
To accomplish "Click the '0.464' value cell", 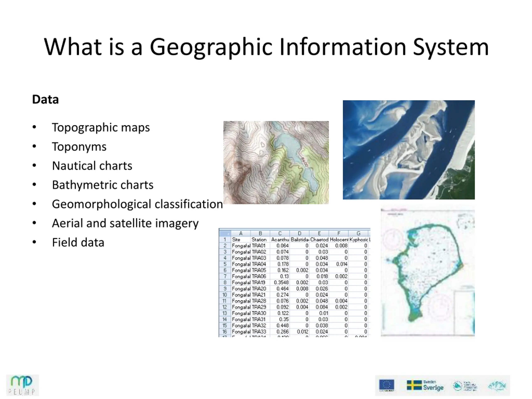I will tap(280, 289).
